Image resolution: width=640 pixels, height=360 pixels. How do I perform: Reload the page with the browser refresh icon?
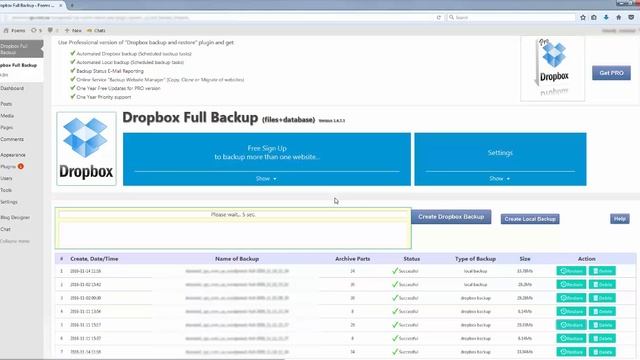439,18
